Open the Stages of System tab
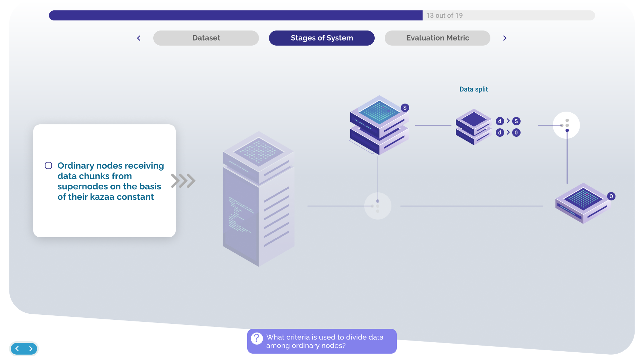644x362 pixels. pos(322,38)
